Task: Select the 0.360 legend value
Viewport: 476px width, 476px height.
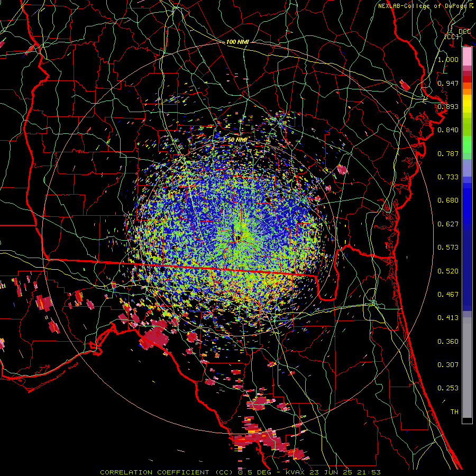Action: (x=448, y=342)
